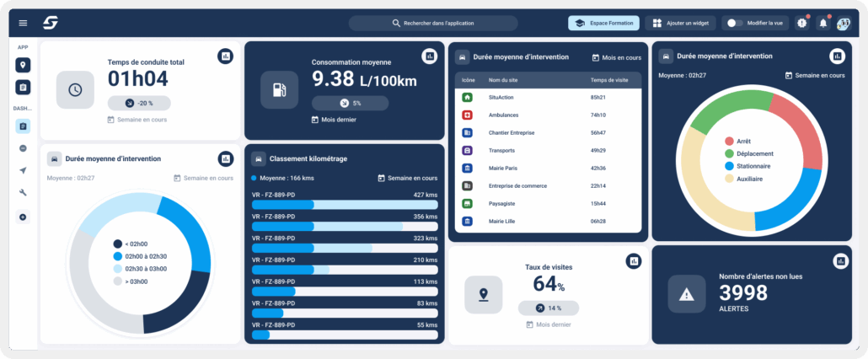Select the highlighted dashboard item in the sidebar
Viewport: 868px width, 359px height.
click(x=23, y=126)
